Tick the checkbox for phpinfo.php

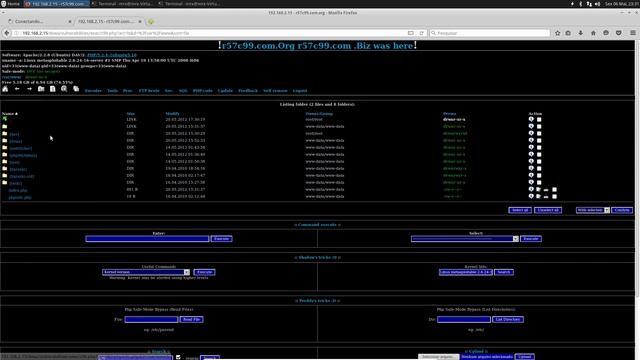tap(554, 197)
